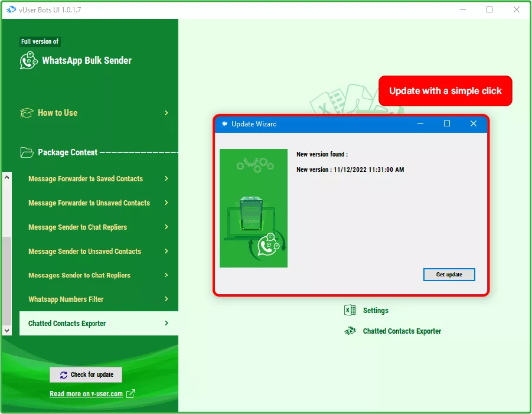This screenshot has height=414, width=532.
Task: Open the external link icon beside v-user.com
Action: tap(130, 394)
